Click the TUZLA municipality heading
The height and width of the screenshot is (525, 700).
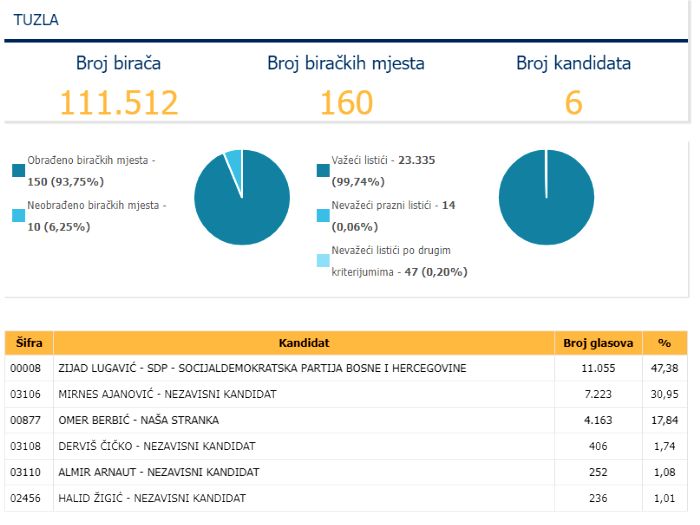tap(36, 20)
